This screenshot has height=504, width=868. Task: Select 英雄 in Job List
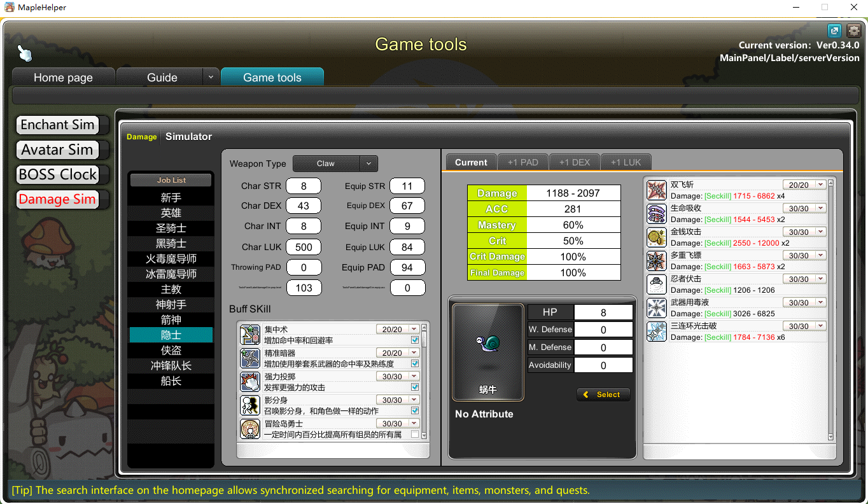tap(171, 213)
